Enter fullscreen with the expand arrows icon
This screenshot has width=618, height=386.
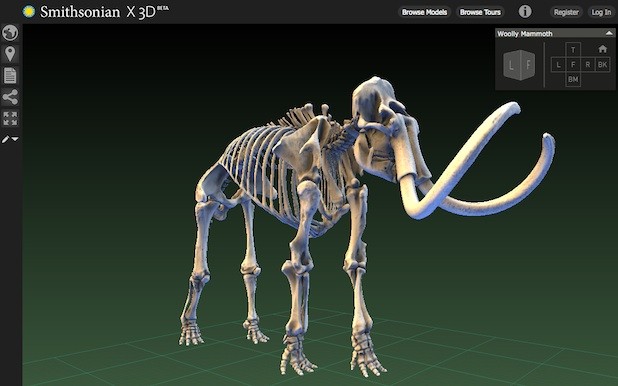click(10, 118)
